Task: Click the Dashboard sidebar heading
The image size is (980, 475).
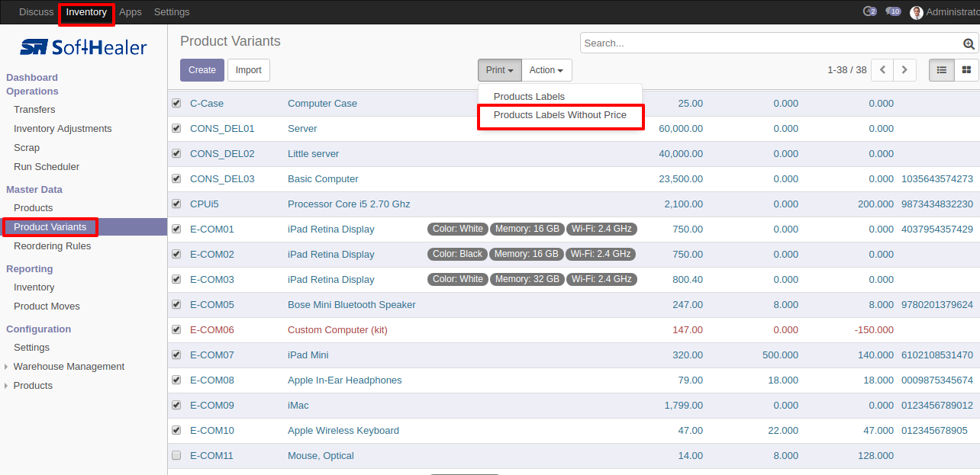Action: [32, 78]
